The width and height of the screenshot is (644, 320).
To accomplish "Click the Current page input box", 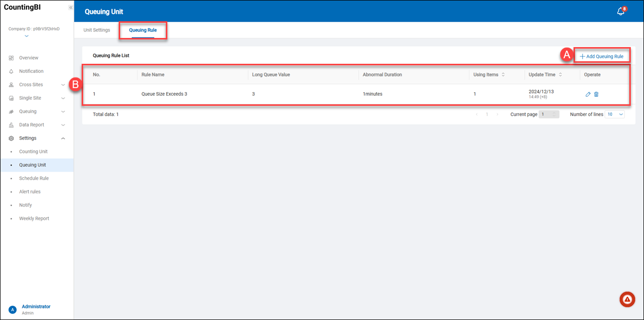I will coord(549,114).
